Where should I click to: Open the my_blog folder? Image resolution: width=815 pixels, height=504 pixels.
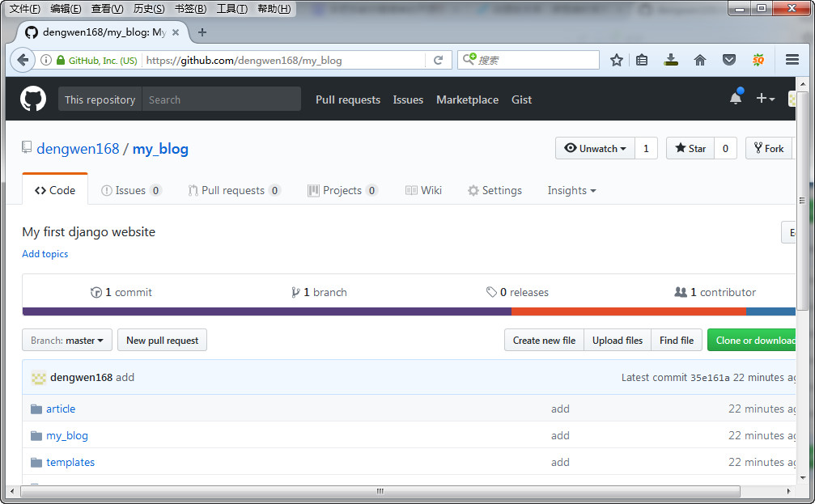coord(67,435)
